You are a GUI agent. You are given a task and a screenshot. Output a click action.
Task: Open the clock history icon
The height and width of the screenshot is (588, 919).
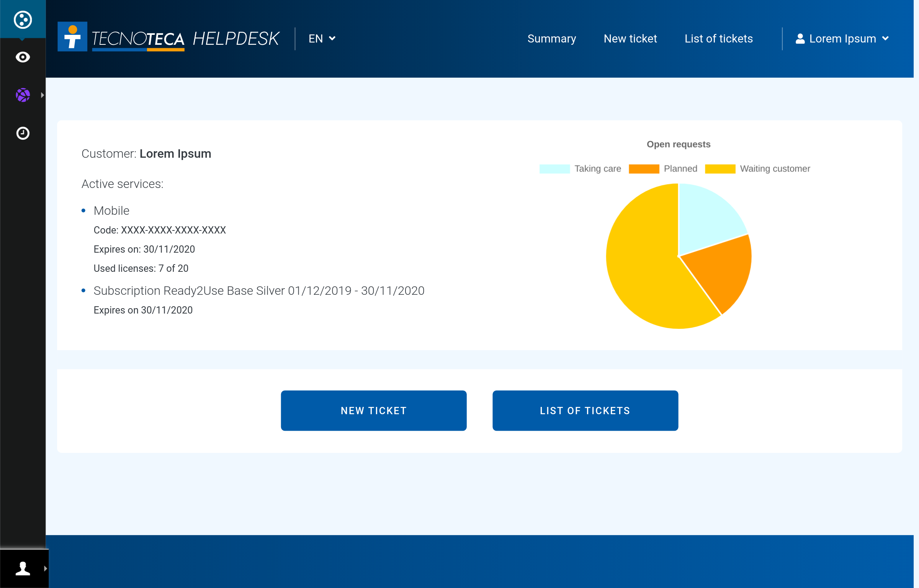click(23, 133)
